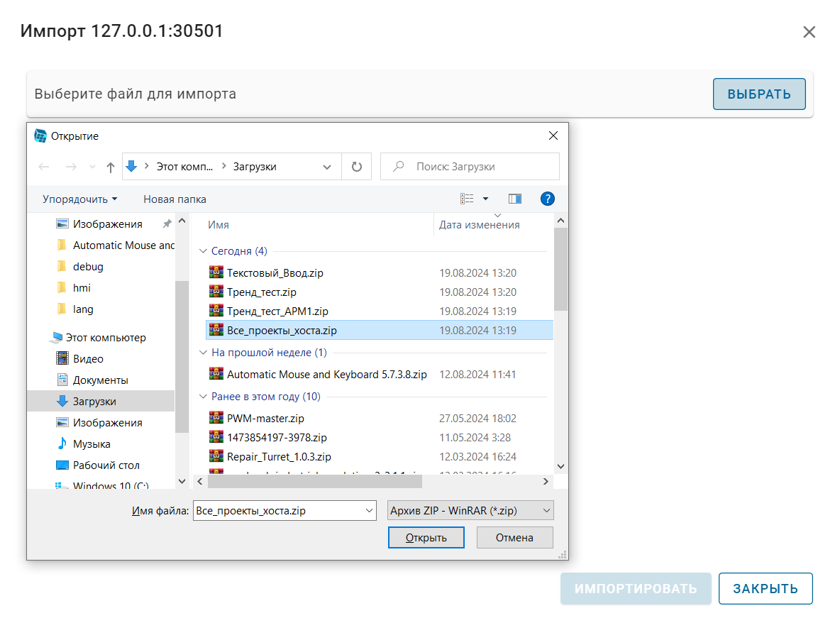
Task: Click the ВЫБРАТЬ button
Action: coord(758,94)
